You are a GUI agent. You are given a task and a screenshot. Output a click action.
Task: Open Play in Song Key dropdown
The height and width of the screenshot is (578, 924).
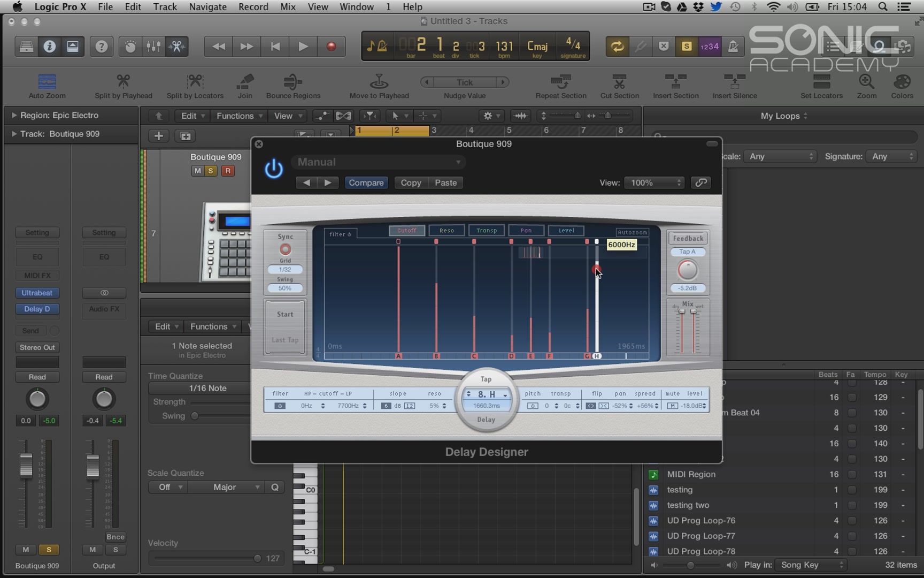[811, 565]
